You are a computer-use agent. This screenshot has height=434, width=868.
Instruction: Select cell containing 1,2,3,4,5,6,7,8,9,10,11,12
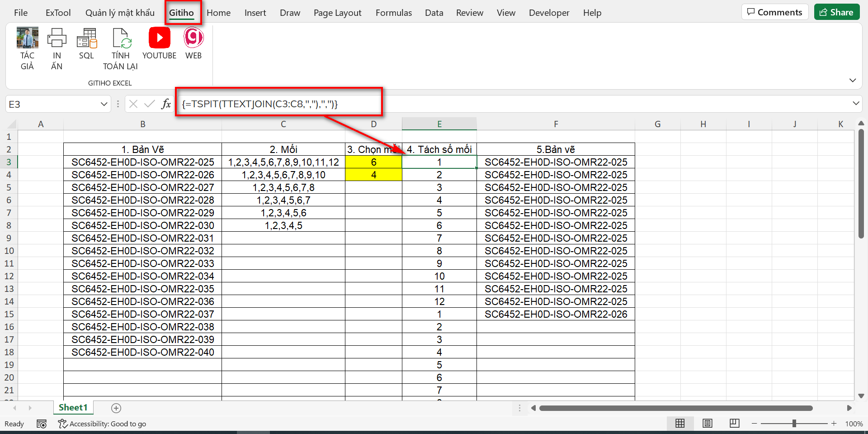(x=283, y=162)
